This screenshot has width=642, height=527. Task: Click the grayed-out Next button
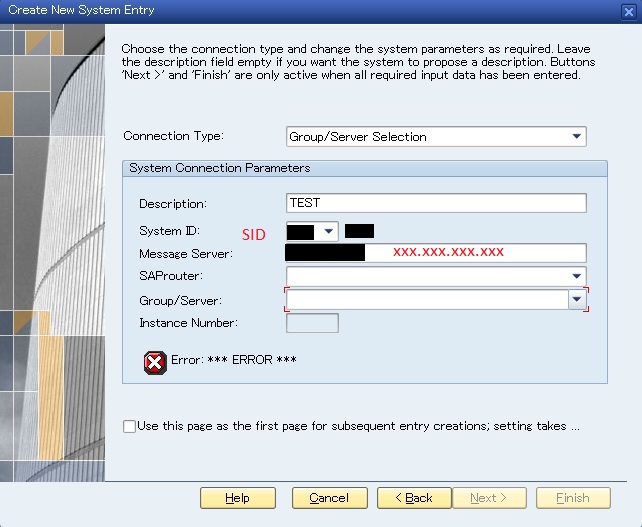pos(489,498)
